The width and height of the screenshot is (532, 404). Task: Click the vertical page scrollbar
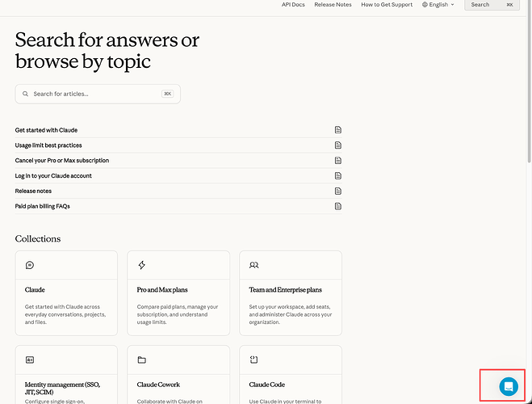click(530, 82)
